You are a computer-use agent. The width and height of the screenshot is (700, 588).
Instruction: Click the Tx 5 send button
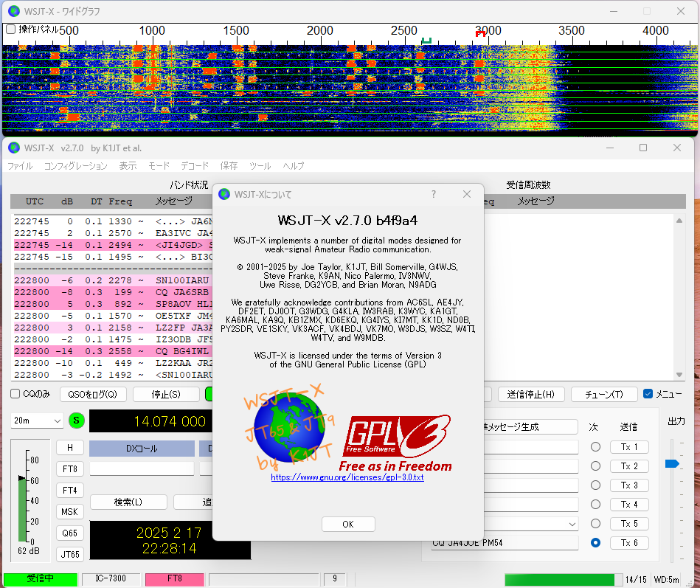629,524
